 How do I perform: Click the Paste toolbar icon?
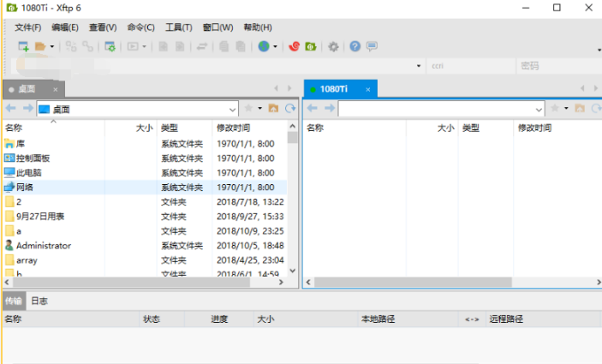click(x=241, y=46)
